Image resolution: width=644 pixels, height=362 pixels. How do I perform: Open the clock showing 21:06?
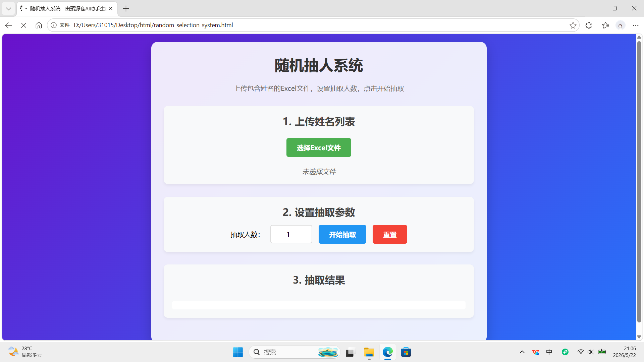[x=625, y=352]
